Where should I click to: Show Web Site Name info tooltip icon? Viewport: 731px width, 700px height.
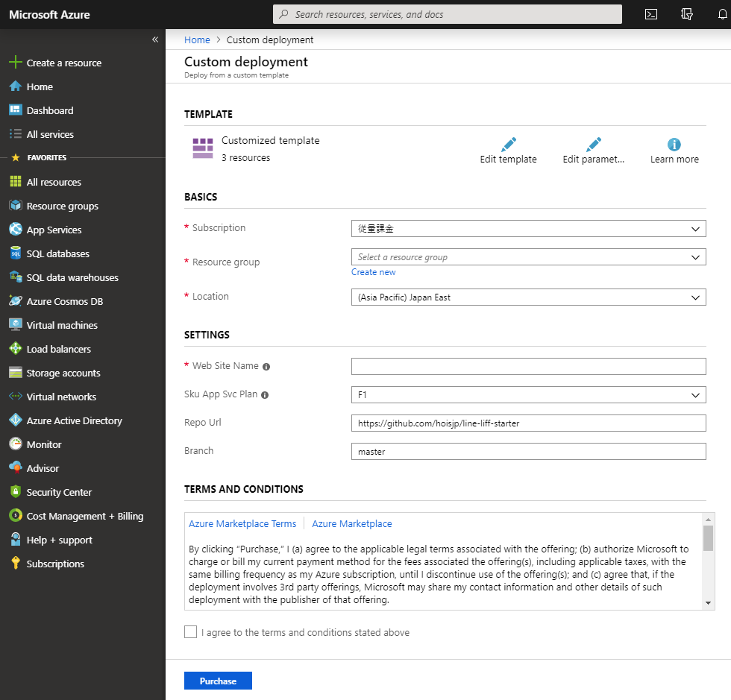pos(266,367)
